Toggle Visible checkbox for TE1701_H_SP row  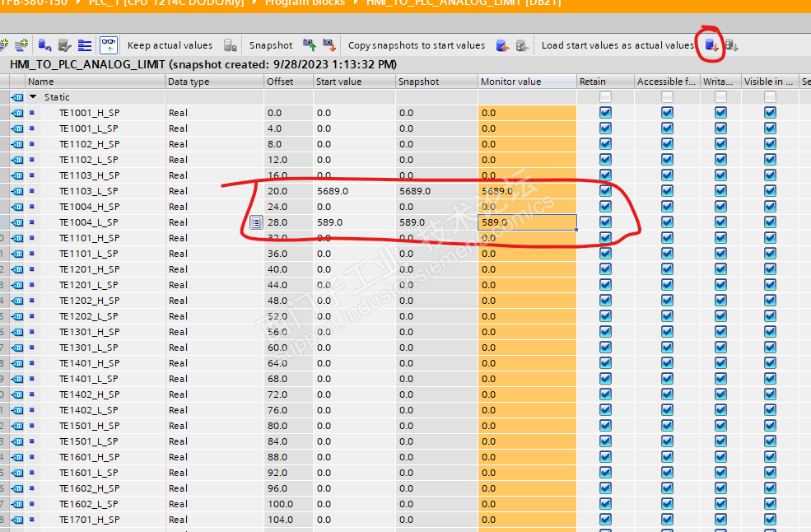770,520
